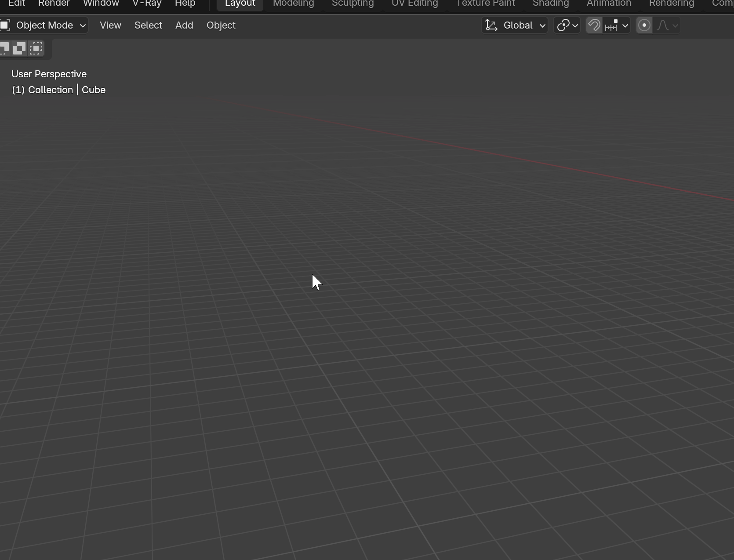Screen dimensions: 734x560
Task: Select the Subtract selection mode icon
Action: [4, 48]
